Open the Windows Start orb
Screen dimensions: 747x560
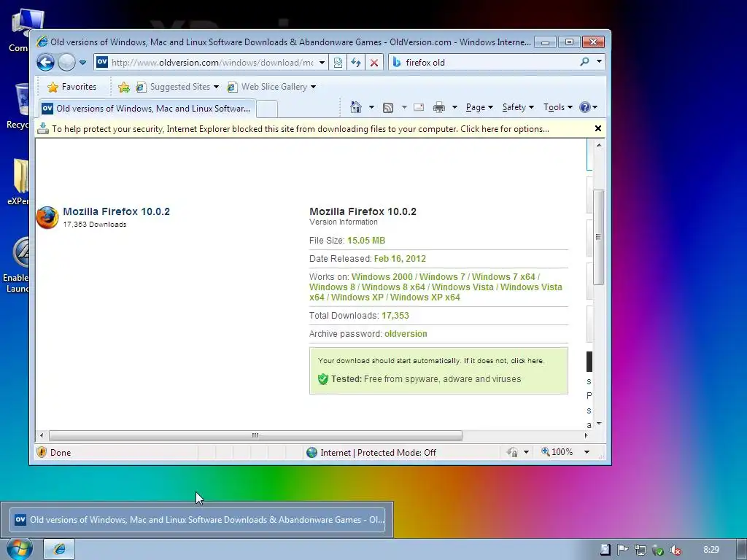[19, 549]
